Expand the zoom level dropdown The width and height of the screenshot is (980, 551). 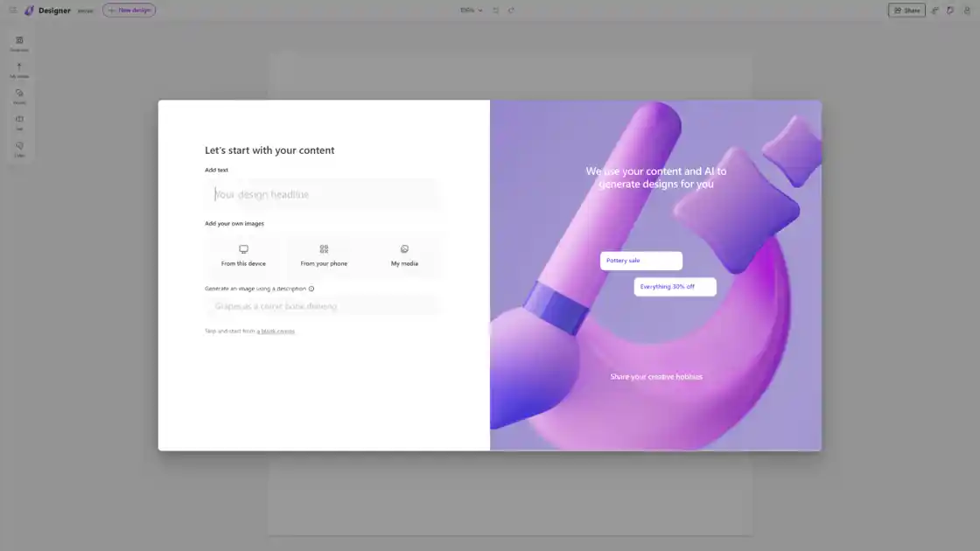(472, 10)
